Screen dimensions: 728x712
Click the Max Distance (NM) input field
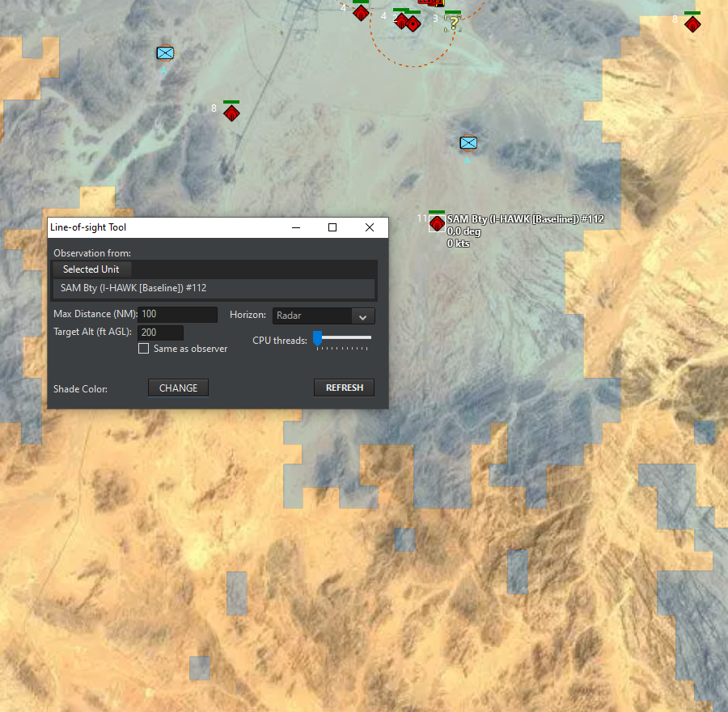point(177,315)
